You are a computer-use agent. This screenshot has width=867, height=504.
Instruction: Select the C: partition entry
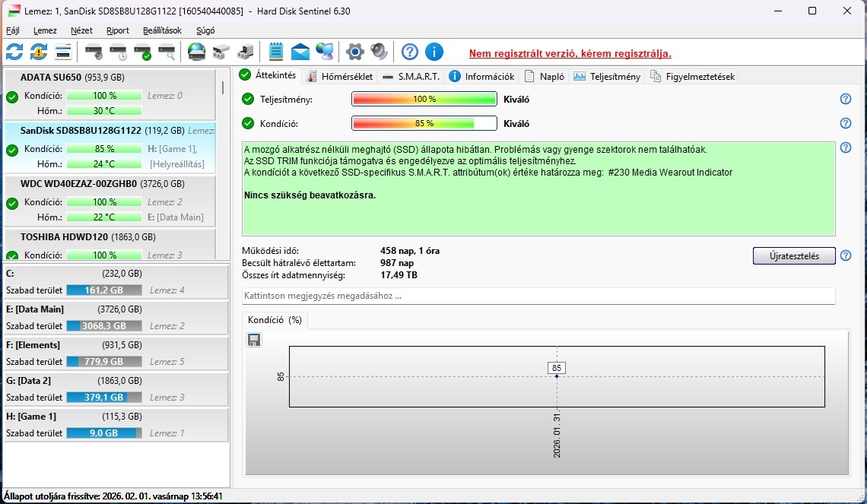click(116, 282)
